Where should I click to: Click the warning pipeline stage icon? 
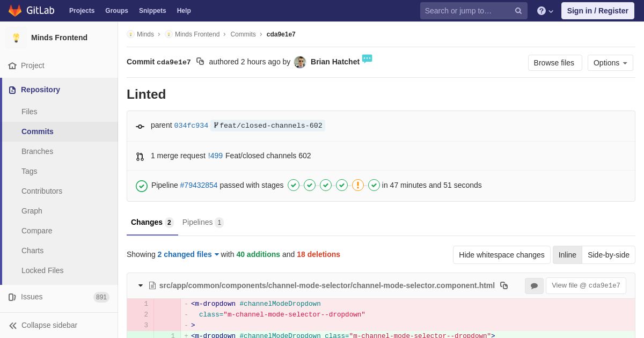tap(358, 185)
